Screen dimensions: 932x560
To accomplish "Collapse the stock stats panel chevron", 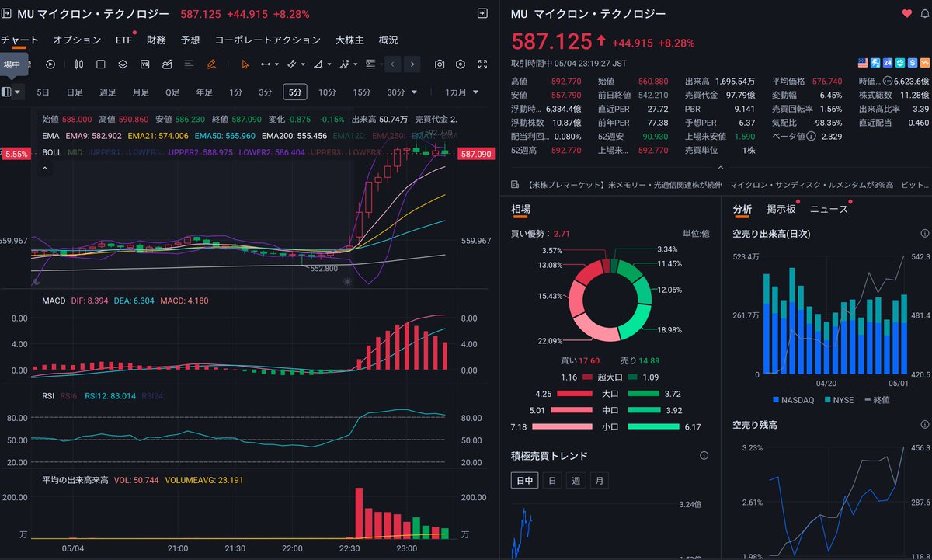I will 720,167.
